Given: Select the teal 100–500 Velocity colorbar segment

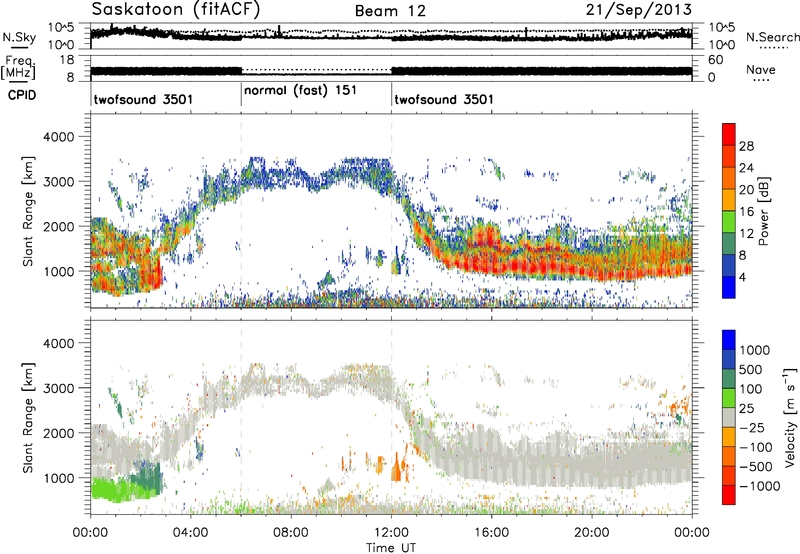Looking at the screenshot, I should point(729,378).
